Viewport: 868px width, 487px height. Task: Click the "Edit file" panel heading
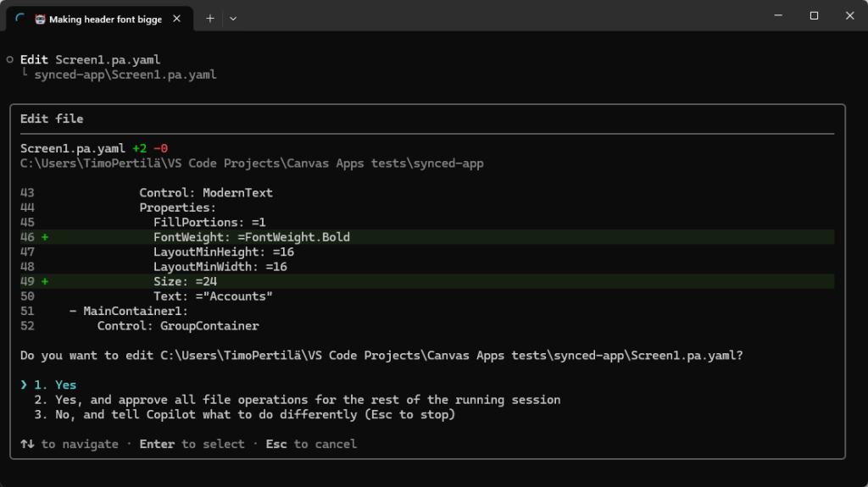[x=52, y=119]
